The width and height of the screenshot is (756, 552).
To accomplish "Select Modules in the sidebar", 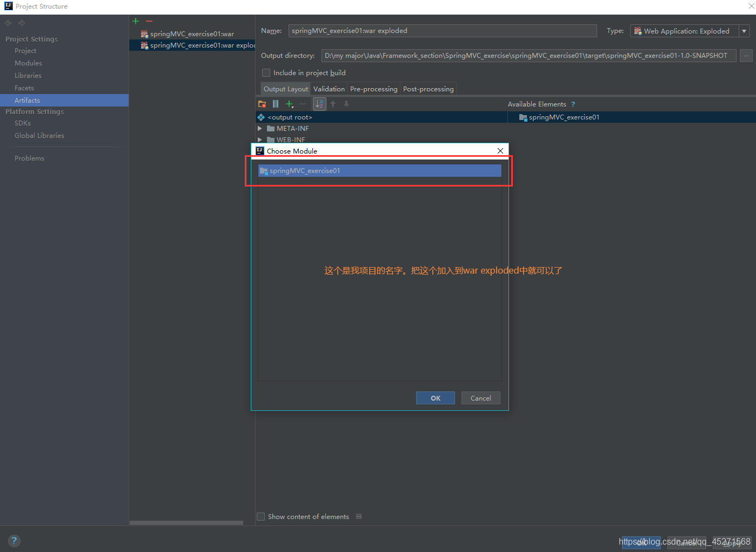I will click(28, 63).
